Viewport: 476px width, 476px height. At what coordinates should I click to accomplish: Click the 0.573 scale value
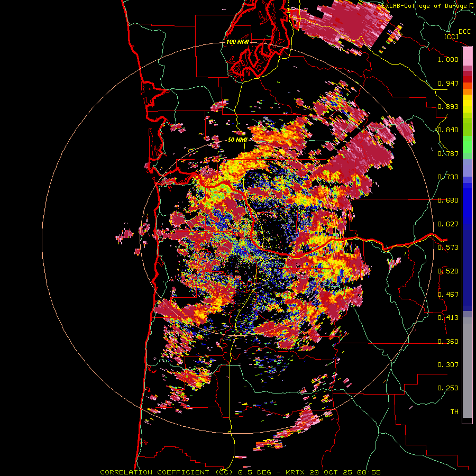(448, 248)
